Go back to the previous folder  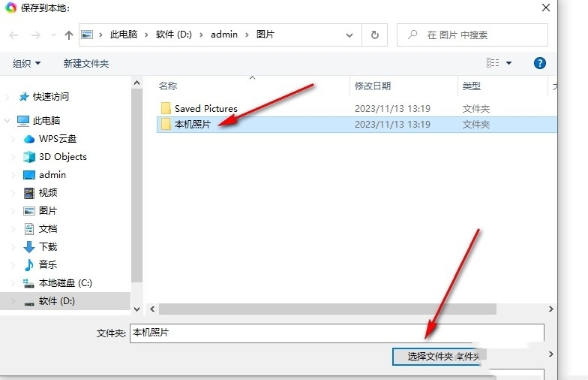tap(13, 35)
